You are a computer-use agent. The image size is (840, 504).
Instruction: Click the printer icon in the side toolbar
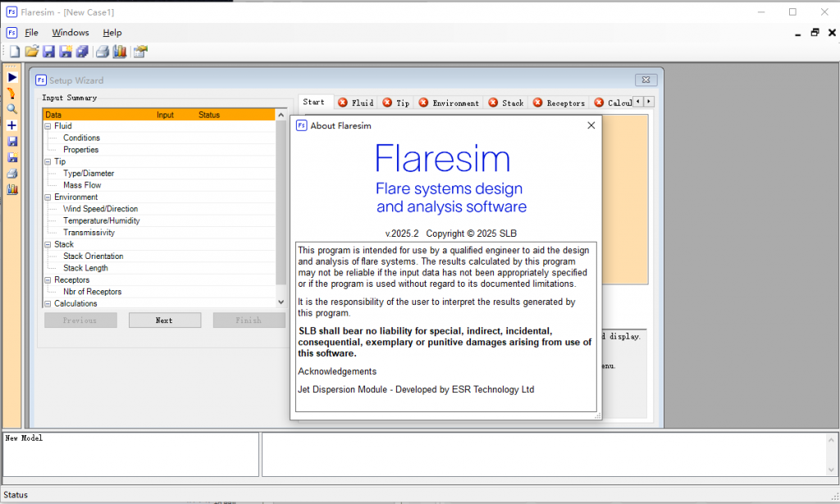click(11, 174)
